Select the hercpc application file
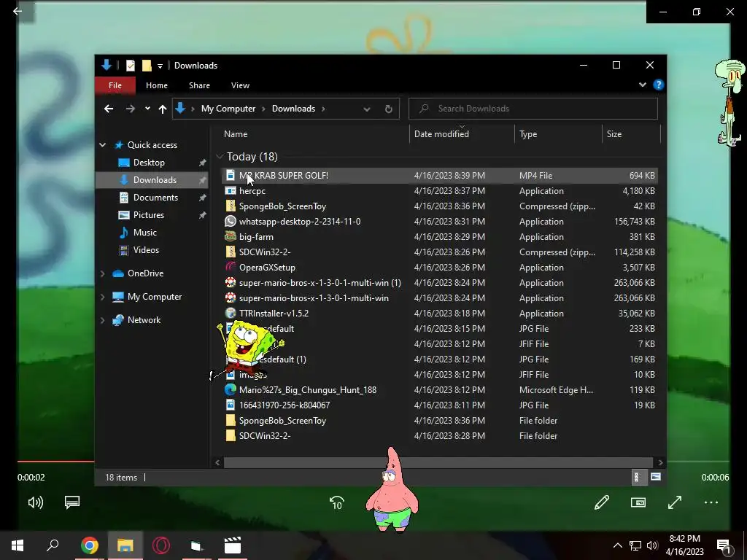The image size is (747, 560). pyautogui.click(x=440, y=190)
